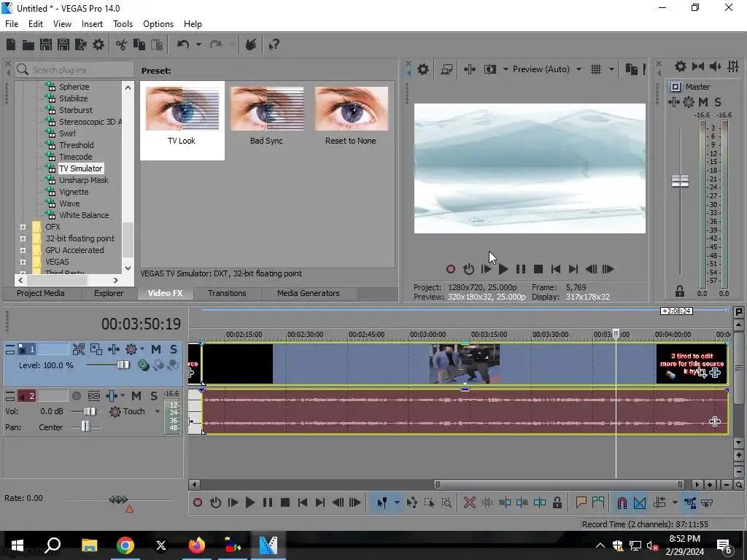Open the Tools menu
Image resolution: width=747 pixels, height=560 pixels.
pos(123,24)
